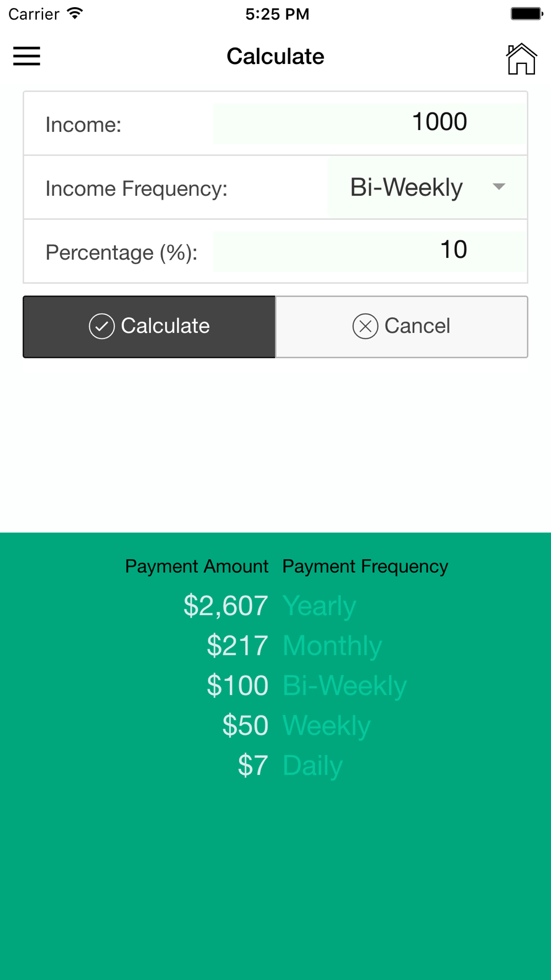Click the checkmark icon on Calculate button
Screen dimensions: 551x980
click(x=102, y=326)
